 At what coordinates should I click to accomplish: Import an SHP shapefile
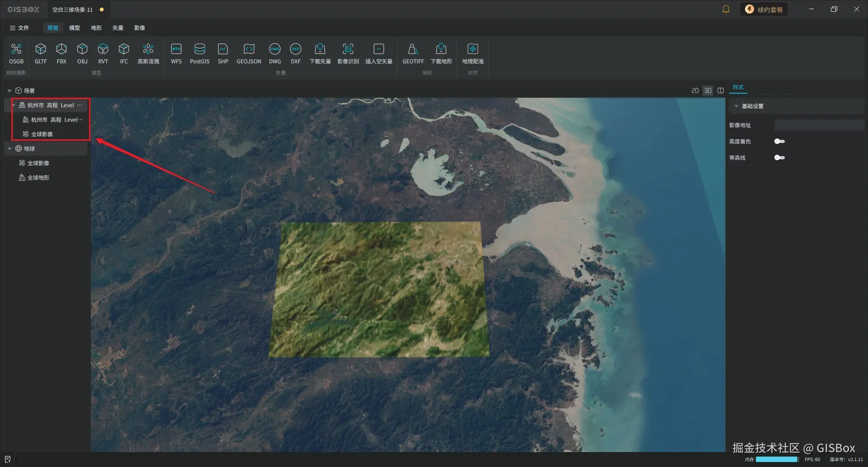point(223,53)
